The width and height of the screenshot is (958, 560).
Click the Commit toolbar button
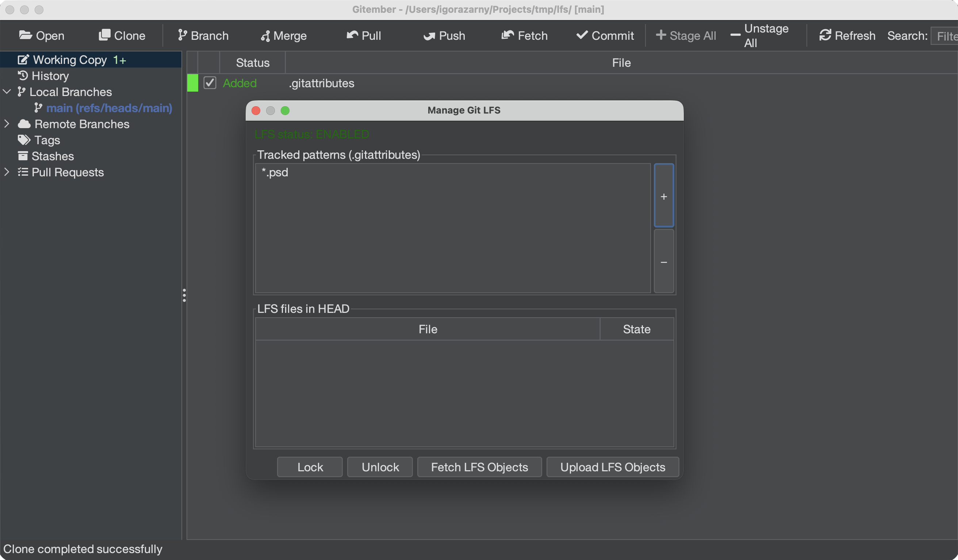pyautogui.click(x=605, y=35)
